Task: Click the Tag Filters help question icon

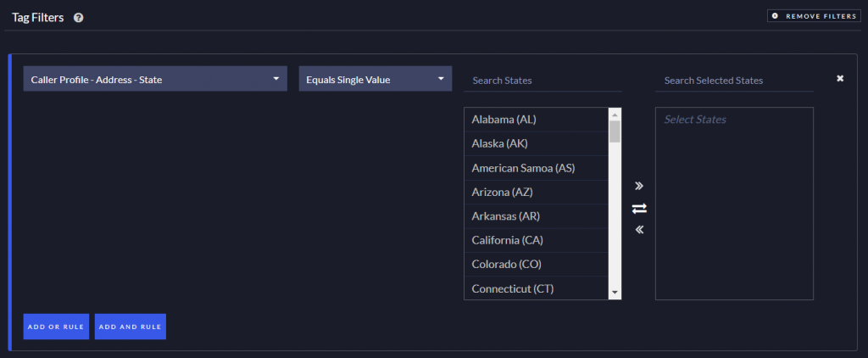Action: pos(78,17)
